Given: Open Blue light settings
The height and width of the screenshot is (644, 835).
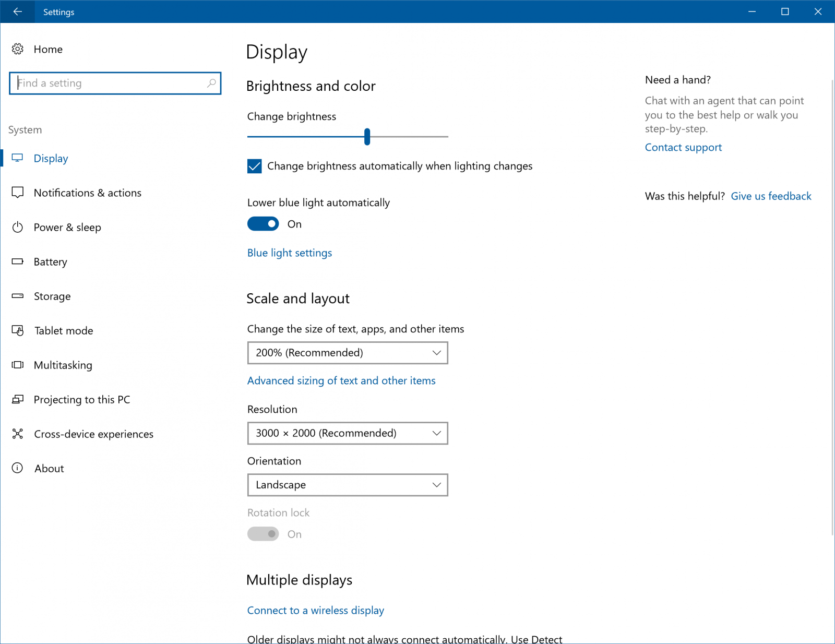Looking at the screenshot, I should pos(289,253).
